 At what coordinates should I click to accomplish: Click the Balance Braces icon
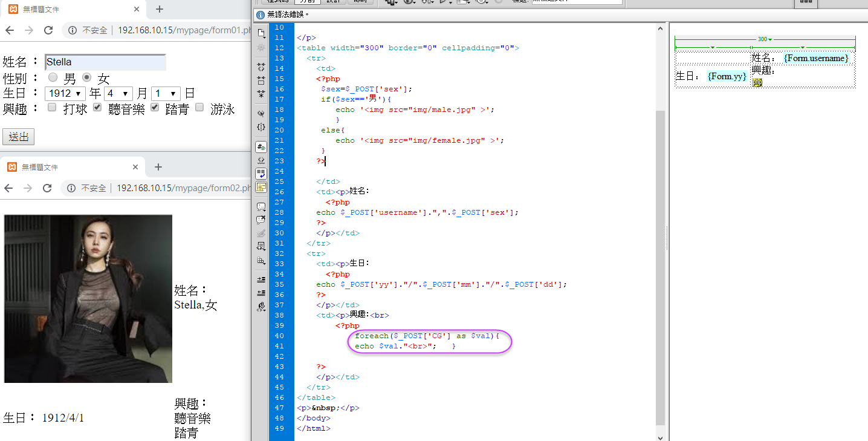pyautogui.click(x=261, y=127)
